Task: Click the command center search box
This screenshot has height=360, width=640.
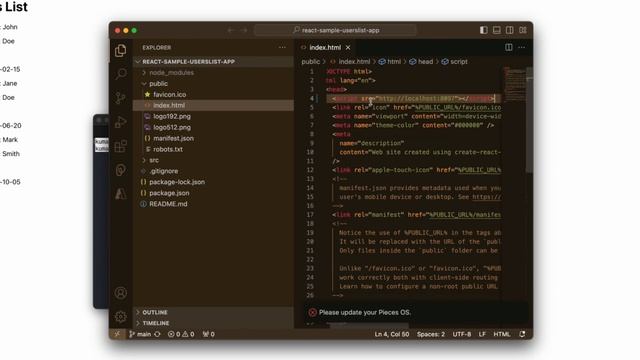Action: tap(336, 30)
